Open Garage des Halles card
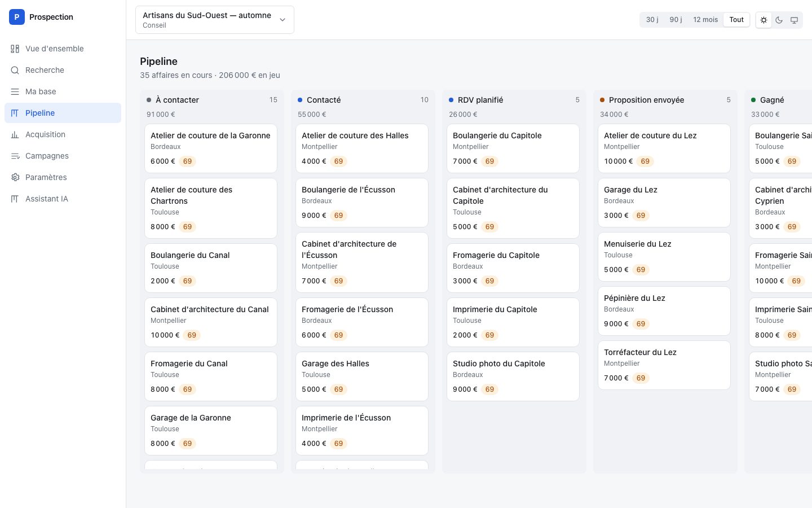 click(362, 376)
